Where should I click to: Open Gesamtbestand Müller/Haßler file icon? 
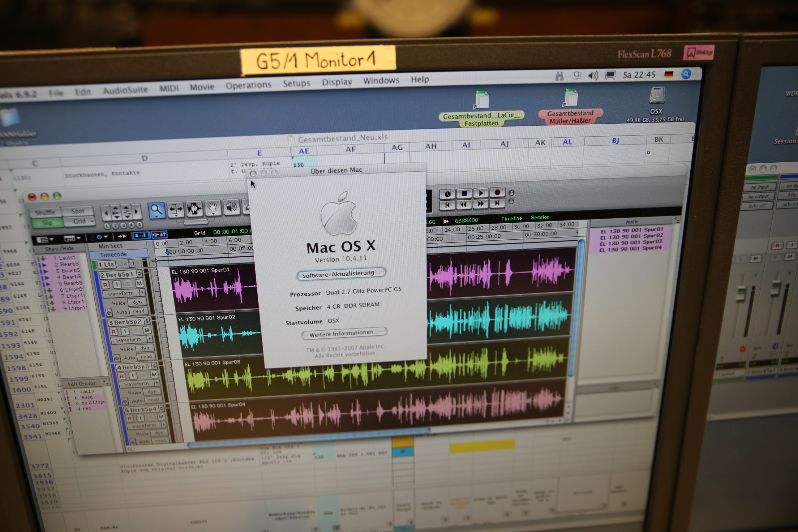click(571, 98)
